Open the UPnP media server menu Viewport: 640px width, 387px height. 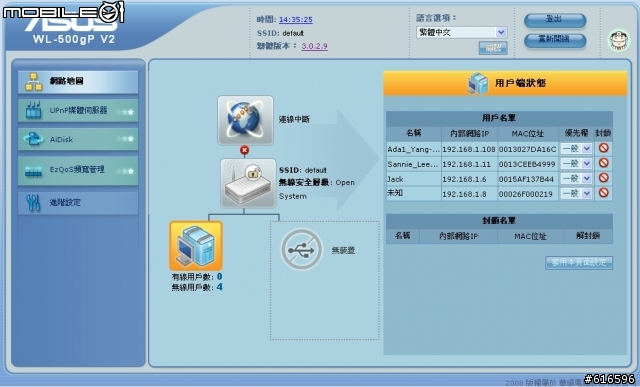(x=78, y=111)
